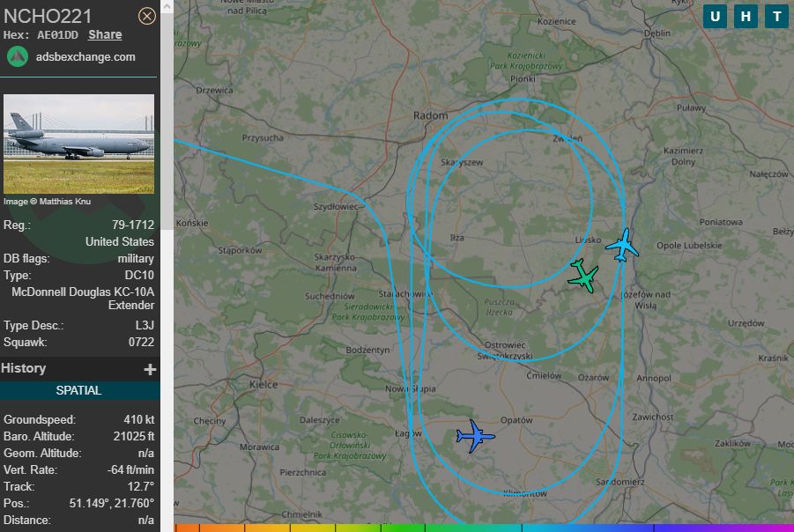Screen dimensions: 794x532
Task: Close the NCHO221 aircraft info panel
Action: 147,16
